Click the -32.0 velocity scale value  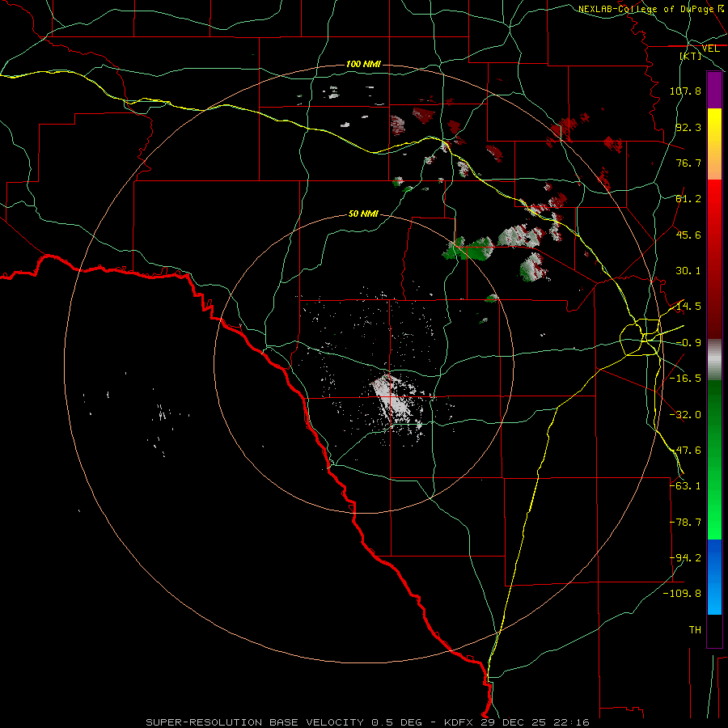[685, 415]
